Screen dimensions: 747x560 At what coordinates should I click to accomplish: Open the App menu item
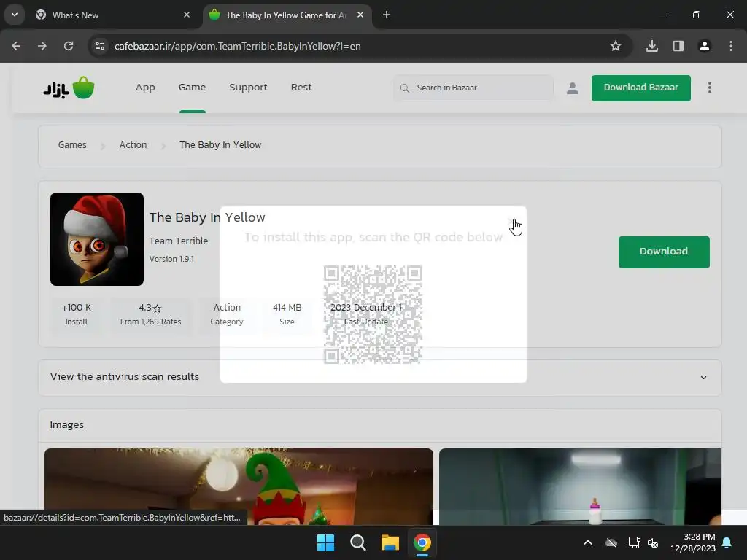[145, 87]
